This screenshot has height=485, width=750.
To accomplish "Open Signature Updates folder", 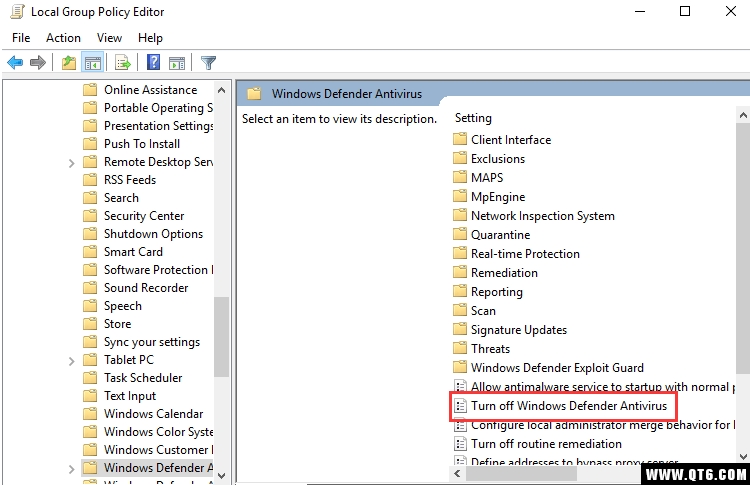I will click(510, 330).
